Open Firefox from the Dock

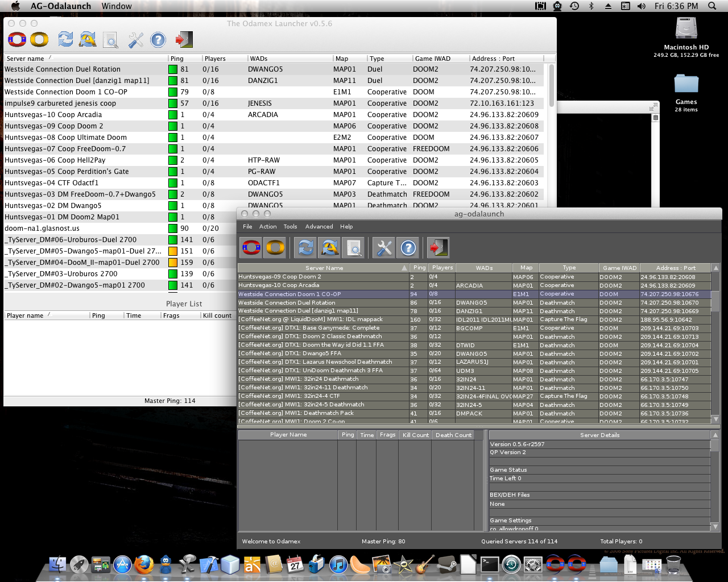click(144, 565)
